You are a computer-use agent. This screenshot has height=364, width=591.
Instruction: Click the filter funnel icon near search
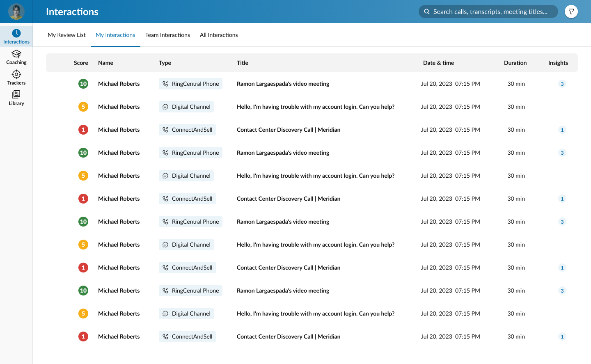[571, 11]
